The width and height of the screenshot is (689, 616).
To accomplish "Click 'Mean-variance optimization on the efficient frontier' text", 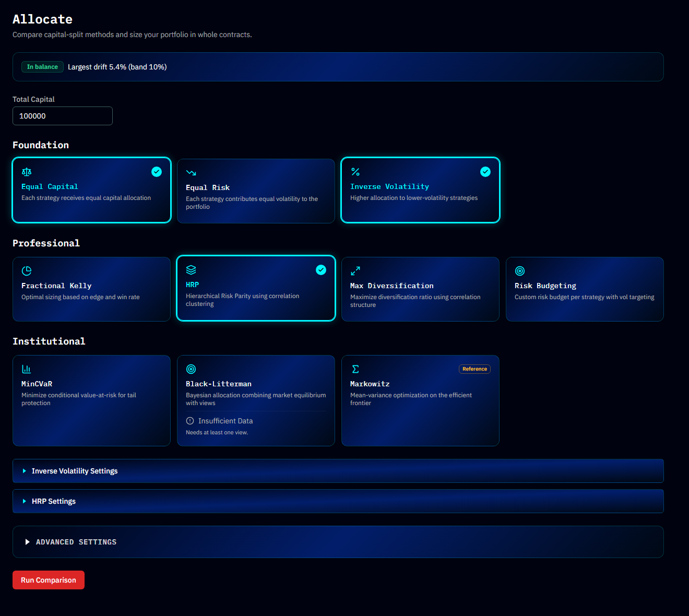I will tap(411, 399).
